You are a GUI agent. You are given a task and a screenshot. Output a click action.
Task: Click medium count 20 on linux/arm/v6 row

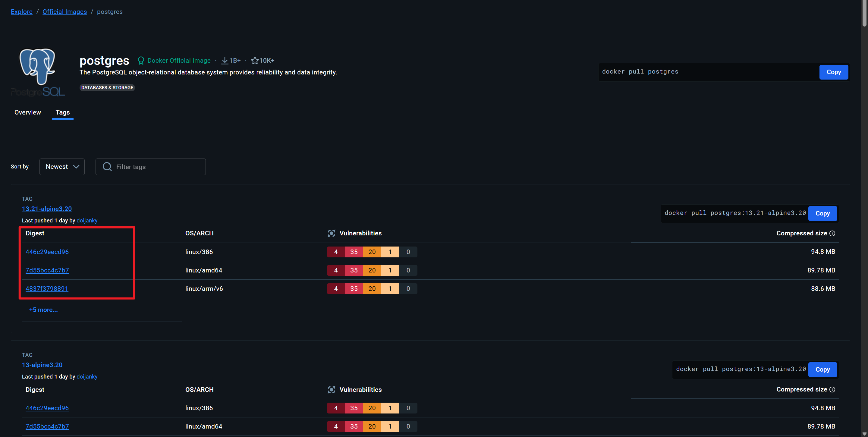coord(372,289)
